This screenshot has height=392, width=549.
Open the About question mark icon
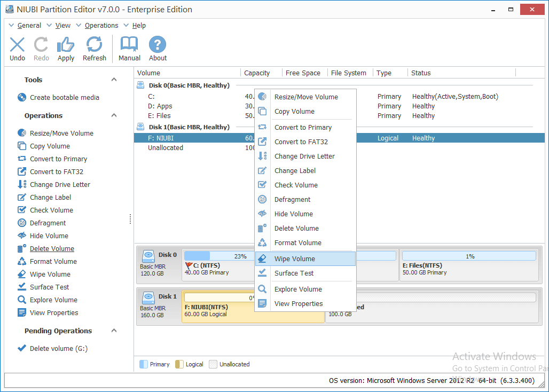(158, 44)
